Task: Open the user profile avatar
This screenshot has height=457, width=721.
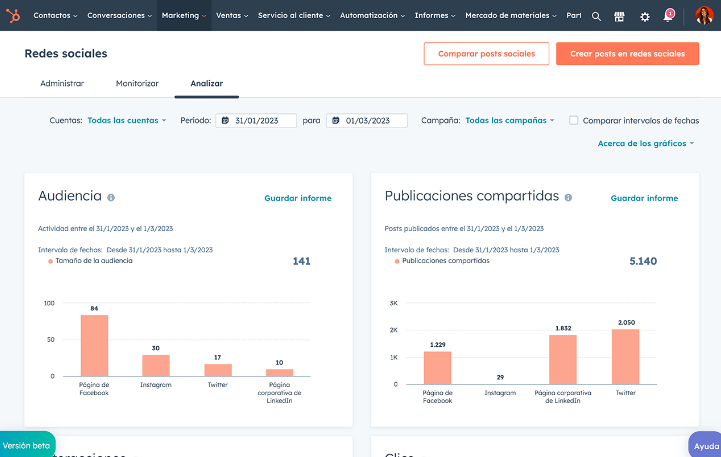Action: (x=704, y=16)
